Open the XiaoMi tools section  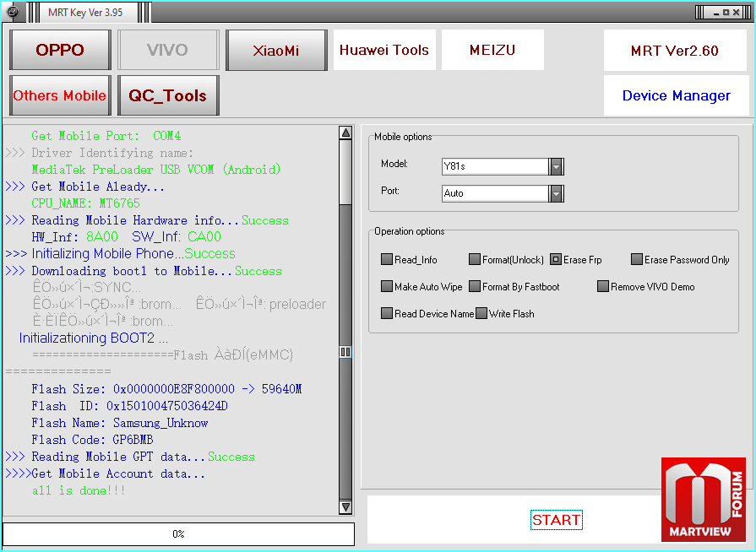coord(276,50)
